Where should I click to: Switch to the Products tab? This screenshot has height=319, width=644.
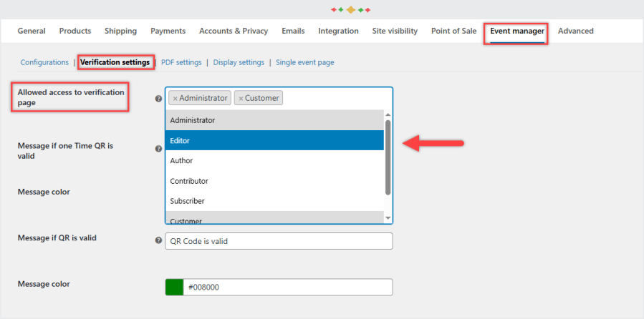pyautogui.click(x=75, y=31)
